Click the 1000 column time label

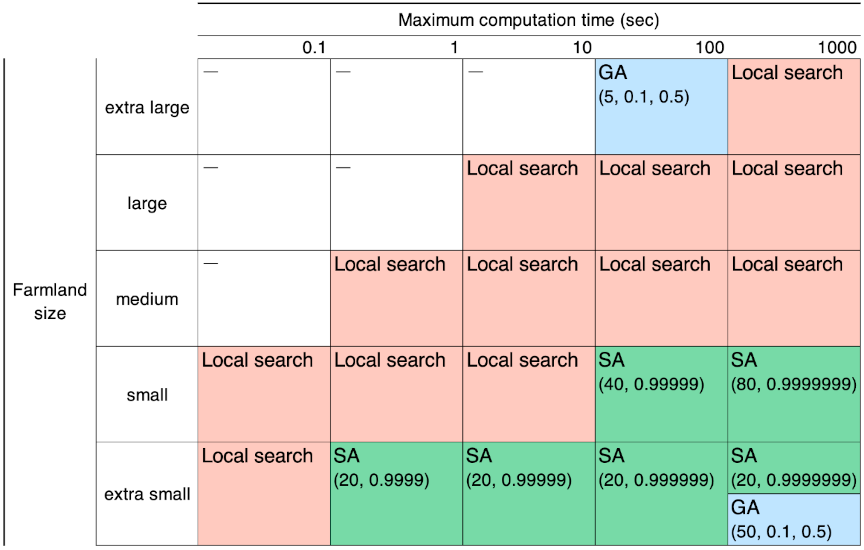(836, 48)
